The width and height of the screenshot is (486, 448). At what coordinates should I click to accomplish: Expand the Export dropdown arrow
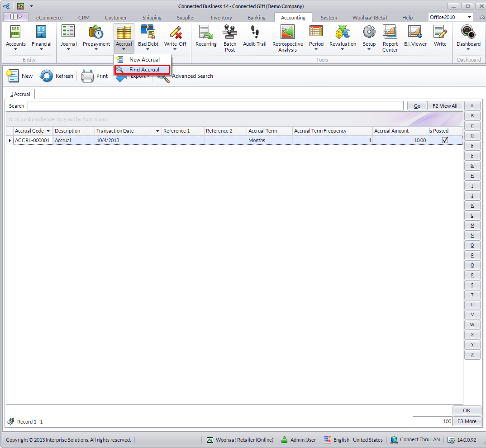click(148, 76)
